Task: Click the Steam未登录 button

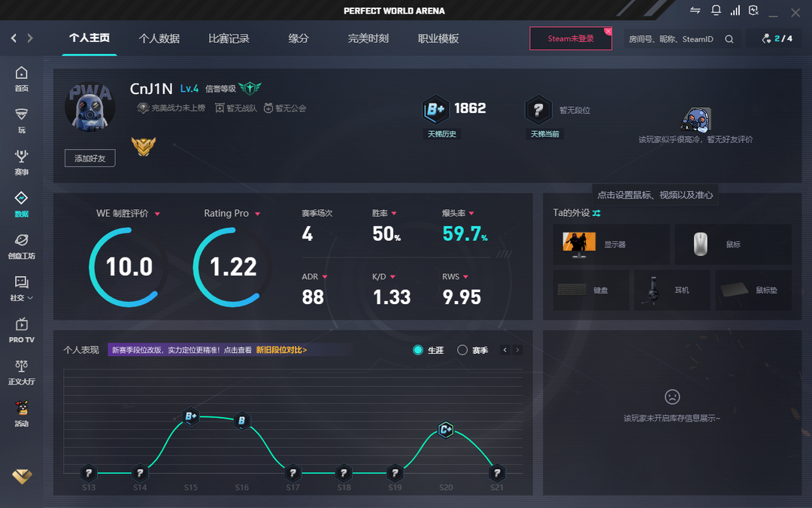Action: pyautogui.click(x=570, y=38)
